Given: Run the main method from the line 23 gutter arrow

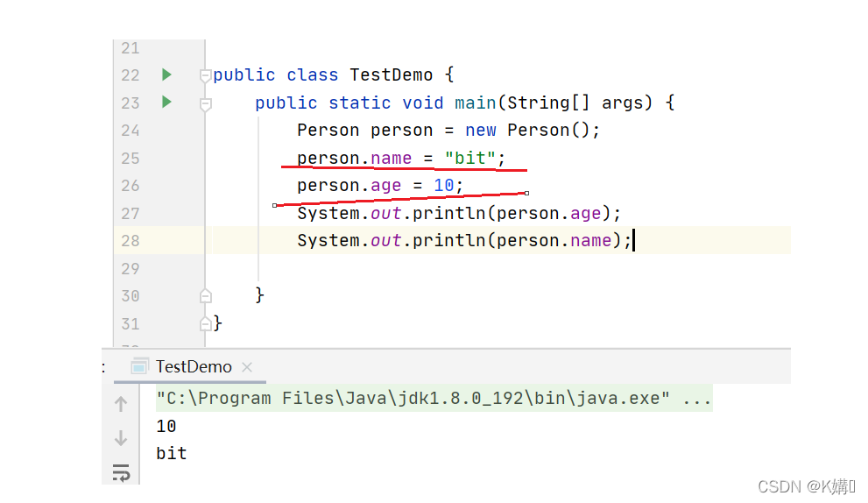Looking at the screenshot, I should (166, 102).
